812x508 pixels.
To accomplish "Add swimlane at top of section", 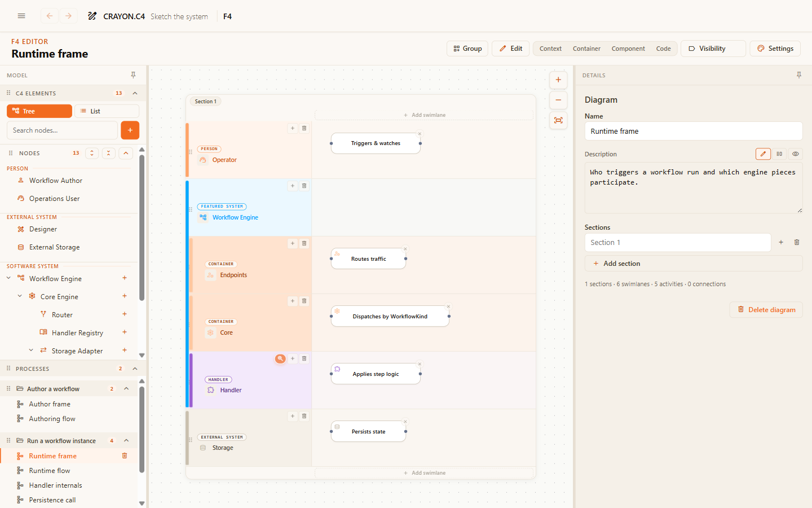I will point(424,115).
